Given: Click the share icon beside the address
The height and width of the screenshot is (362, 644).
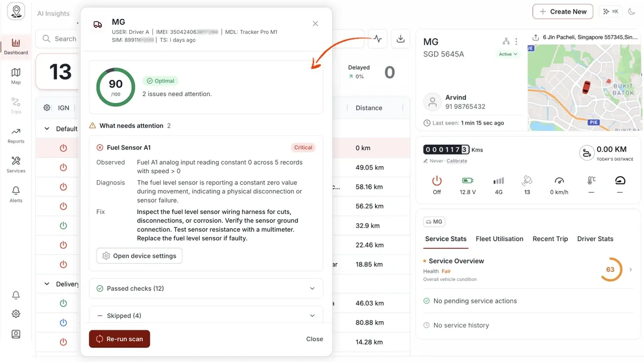Looking at the screenshot, I should click(x=536, y=38).
